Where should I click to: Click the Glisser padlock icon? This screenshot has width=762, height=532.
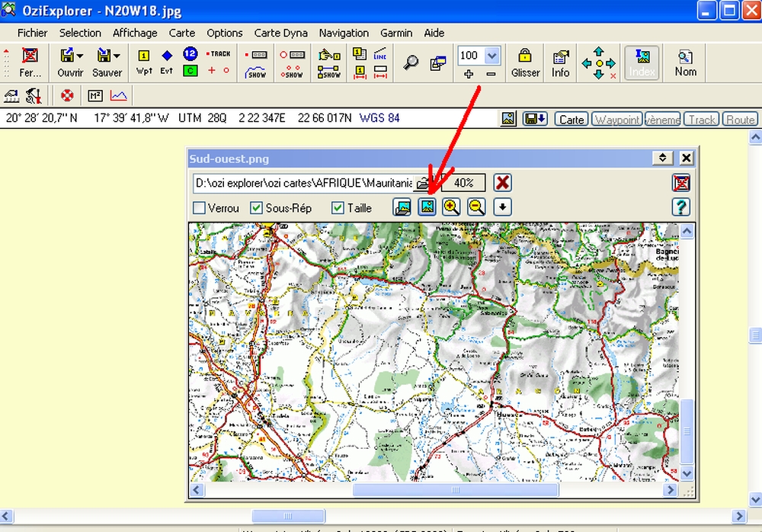pos(524,62)
